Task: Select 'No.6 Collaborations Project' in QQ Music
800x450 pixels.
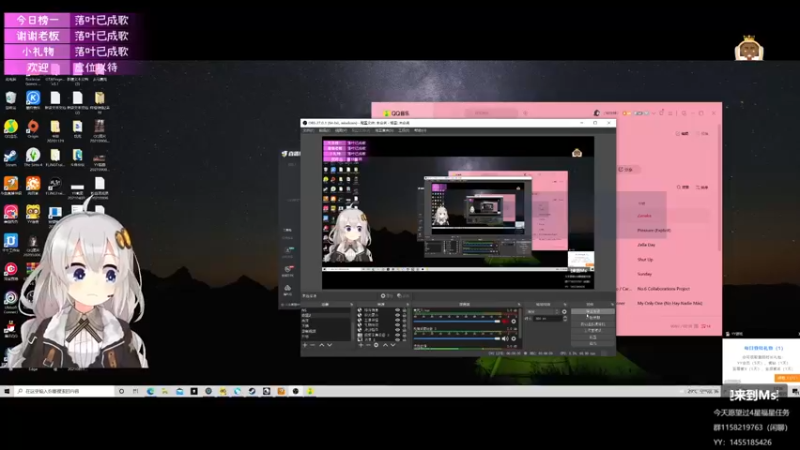Action: 663,289
